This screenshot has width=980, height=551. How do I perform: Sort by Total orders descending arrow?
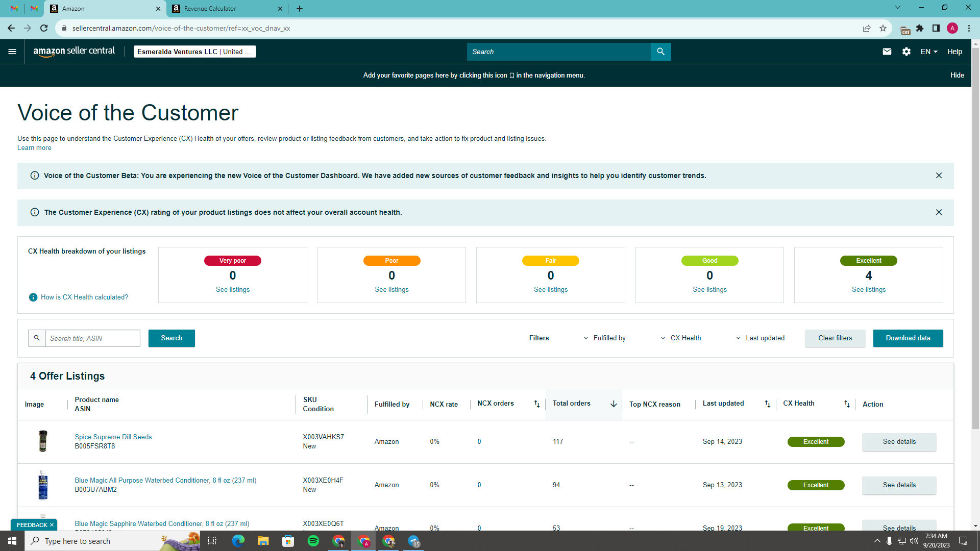[x=614, y=404]
